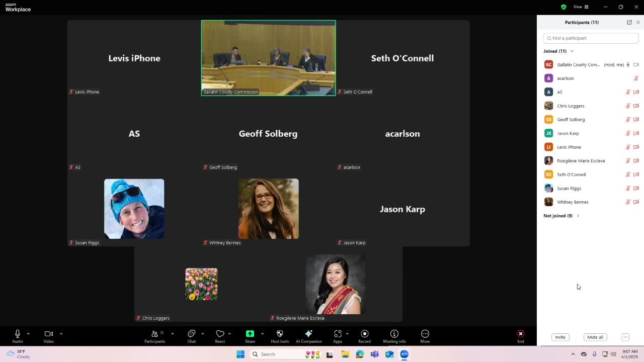This screenshot has height=362, width=644.
Task: Open the More menu in toolbar
Action: (425, 334)
